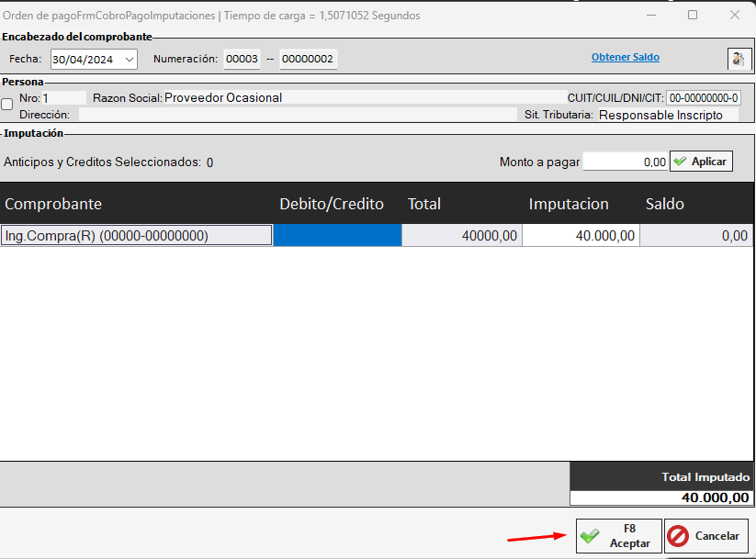Click the second Numeración field 00000002
756x559 pixels.
[308, 60]
